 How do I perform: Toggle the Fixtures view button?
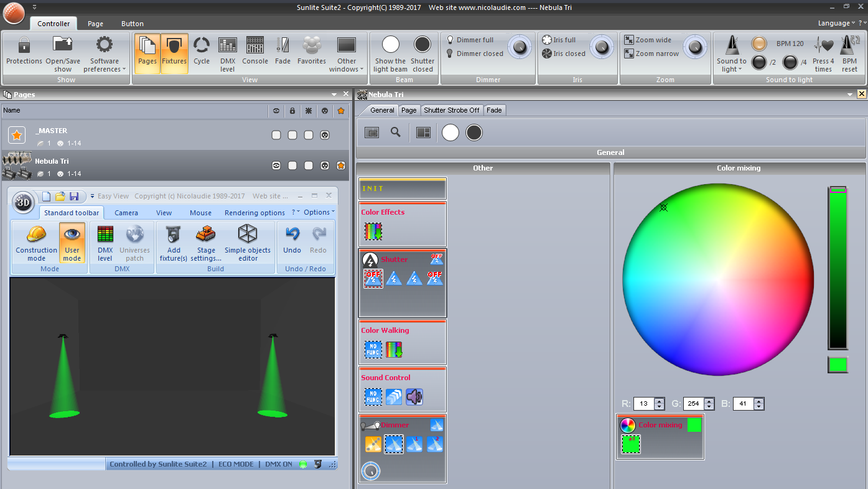(x=174, y=53)
